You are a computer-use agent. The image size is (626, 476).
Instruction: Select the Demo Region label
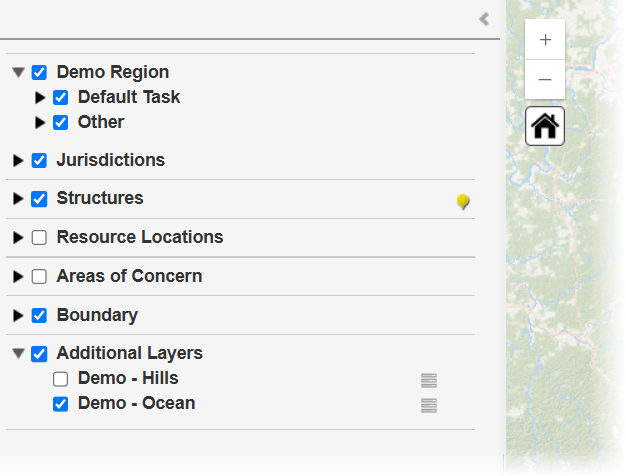(113, 72)
